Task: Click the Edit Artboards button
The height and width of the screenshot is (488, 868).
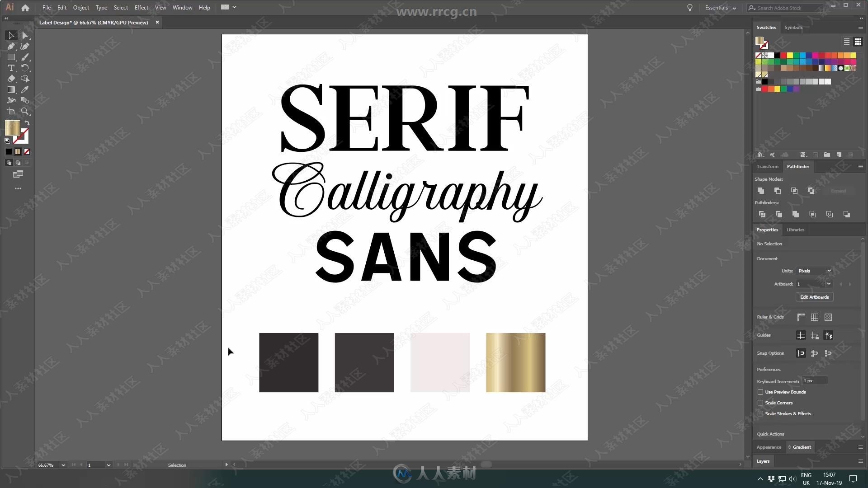Action: pyautogui.click(x=813, y=297)
